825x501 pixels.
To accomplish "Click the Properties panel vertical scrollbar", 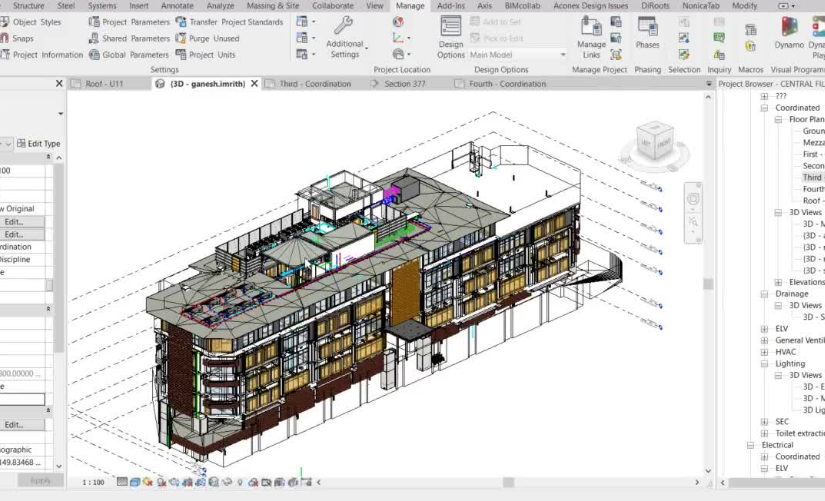I will pos(59,300).
